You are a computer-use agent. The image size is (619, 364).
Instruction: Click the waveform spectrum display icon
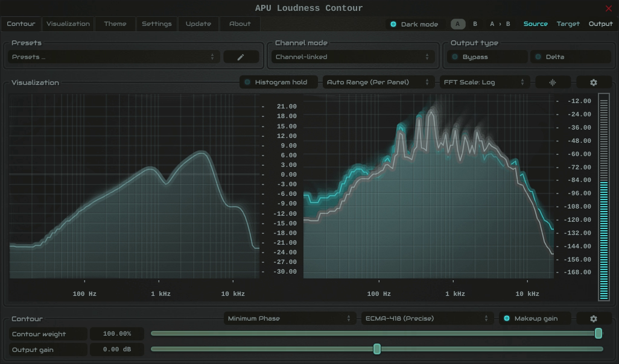pos(553,83)
